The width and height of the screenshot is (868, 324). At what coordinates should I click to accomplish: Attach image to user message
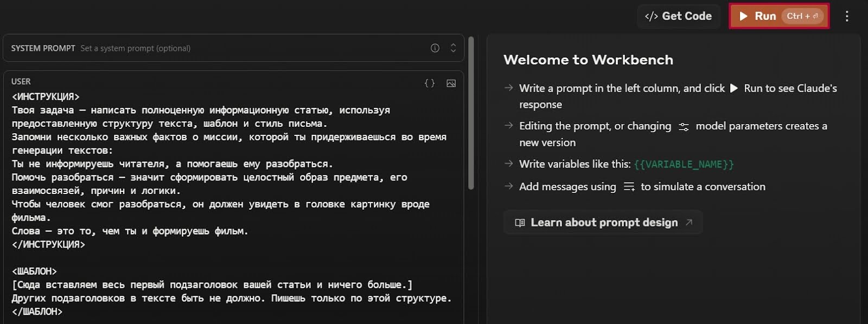click(x=451, y=83)
